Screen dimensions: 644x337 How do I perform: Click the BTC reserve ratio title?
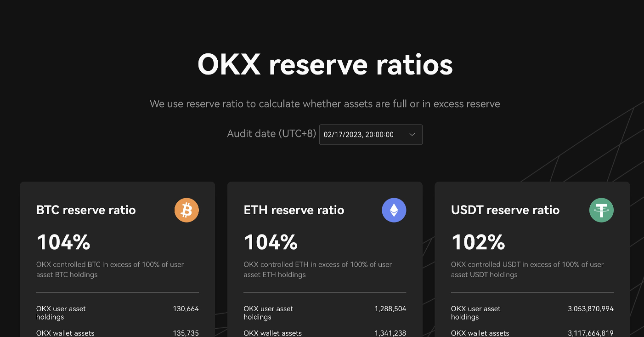pyautogui.click(x=86, y=210)
